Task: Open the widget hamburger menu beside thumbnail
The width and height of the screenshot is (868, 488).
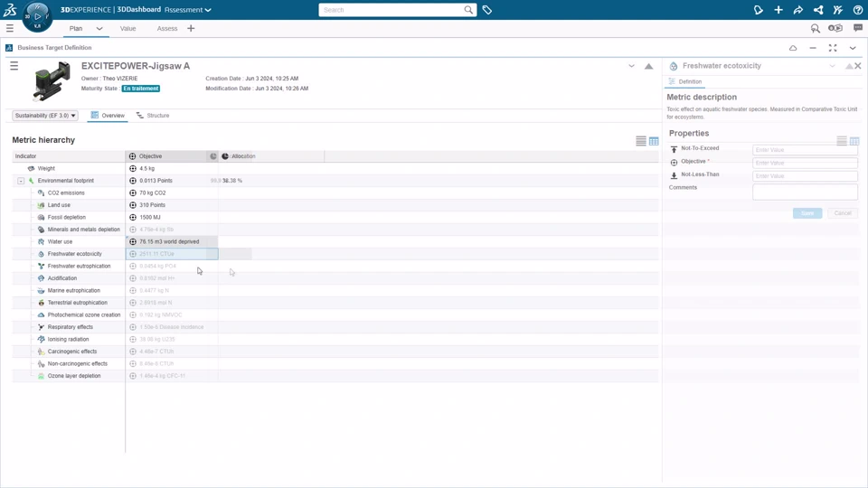Action: 14,66
